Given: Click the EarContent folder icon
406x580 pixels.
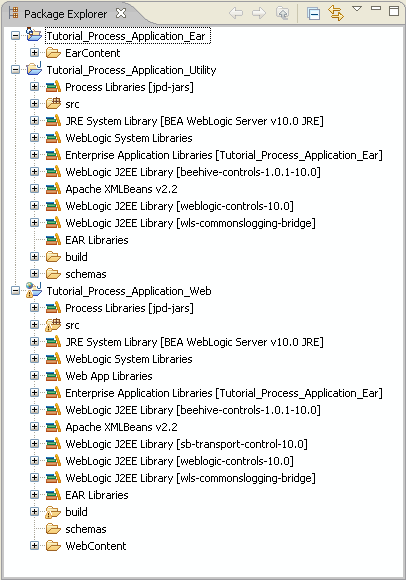Looking at the screenshot, I should click(x=53, y=53).
